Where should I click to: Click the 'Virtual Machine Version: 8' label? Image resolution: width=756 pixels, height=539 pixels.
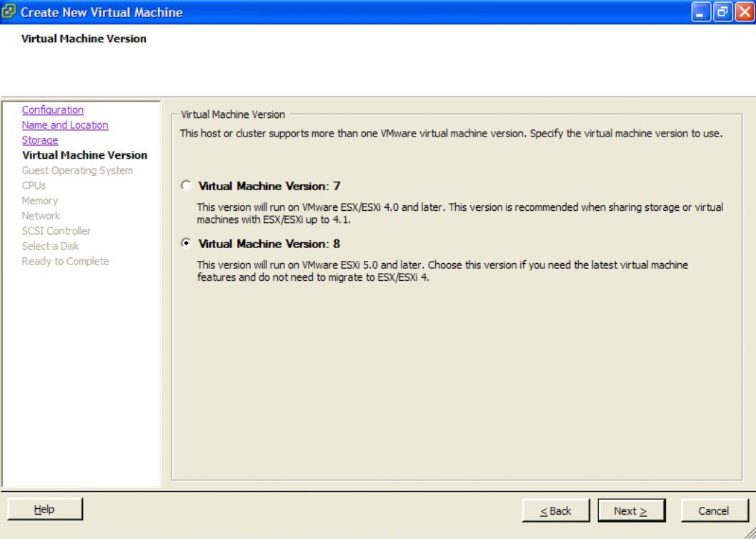click(269, 244)
